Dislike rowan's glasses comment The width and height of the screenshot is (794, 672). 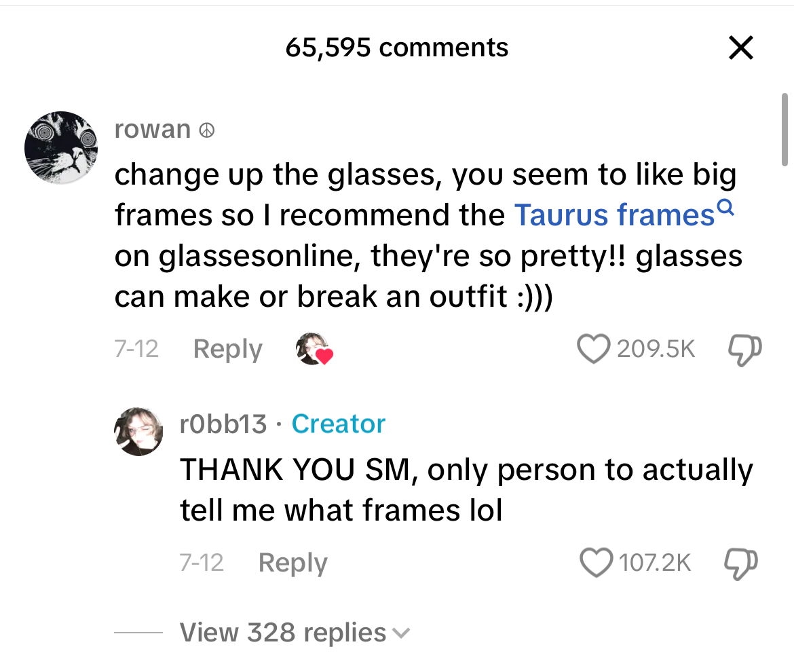(744, 349)
